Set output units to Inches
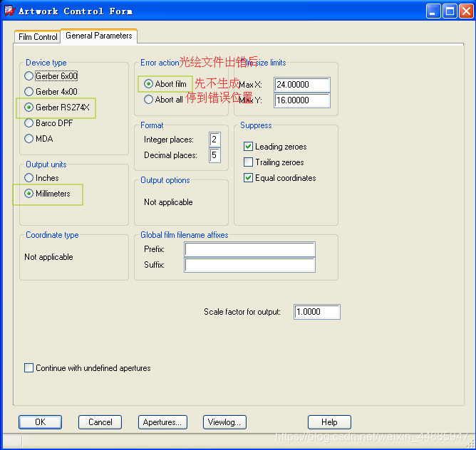Image resolution: width=476 pixels, height=450 pixels. [x=29, y=178]
